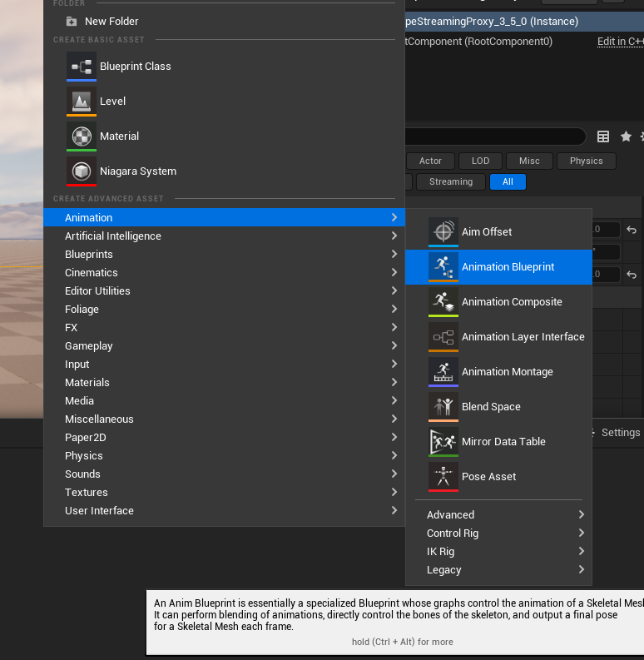Open the FX category
This screenshot has width=644, height=660.
[224, 327]
